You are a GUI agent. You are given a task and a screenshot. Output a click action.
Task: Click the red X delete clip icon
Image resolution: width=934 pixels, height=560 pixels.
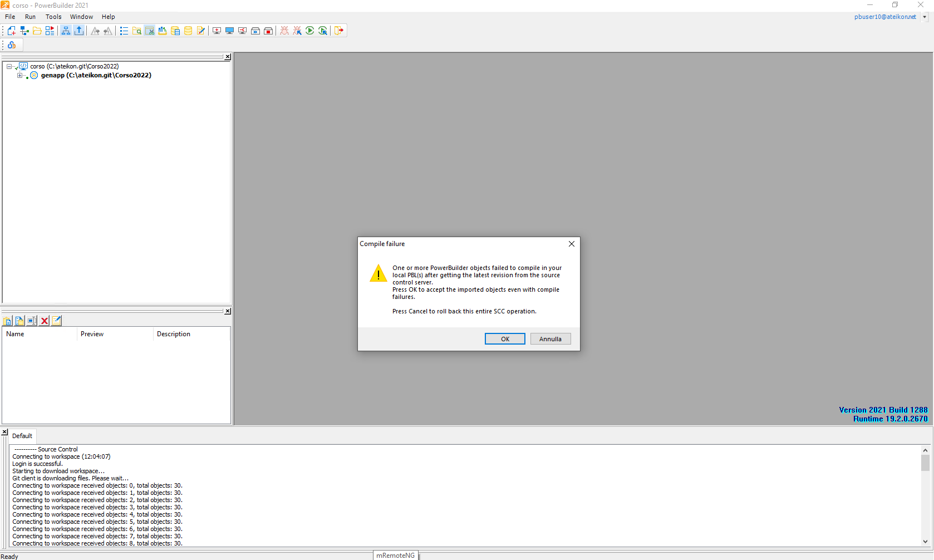pos(45,321)
